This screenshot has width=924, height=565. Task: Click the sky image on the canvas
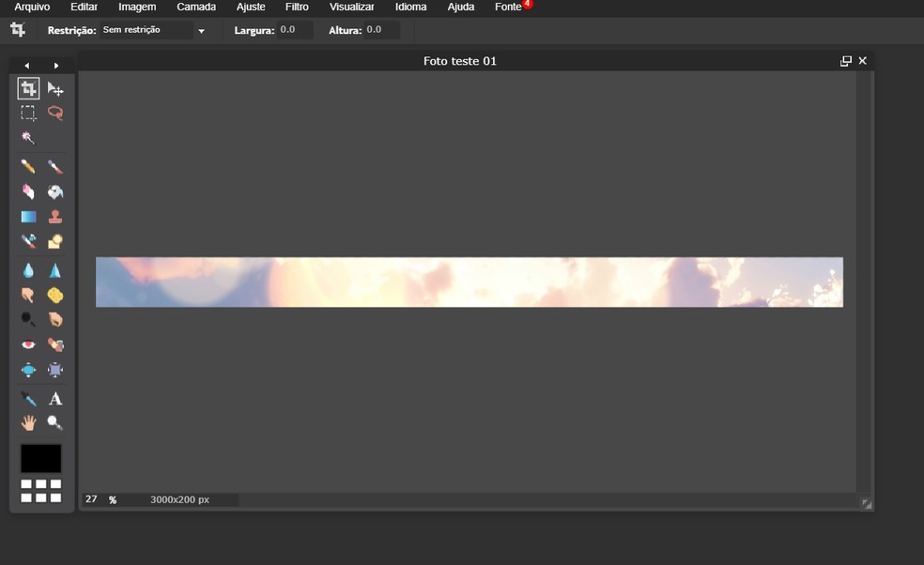[470, 282]
